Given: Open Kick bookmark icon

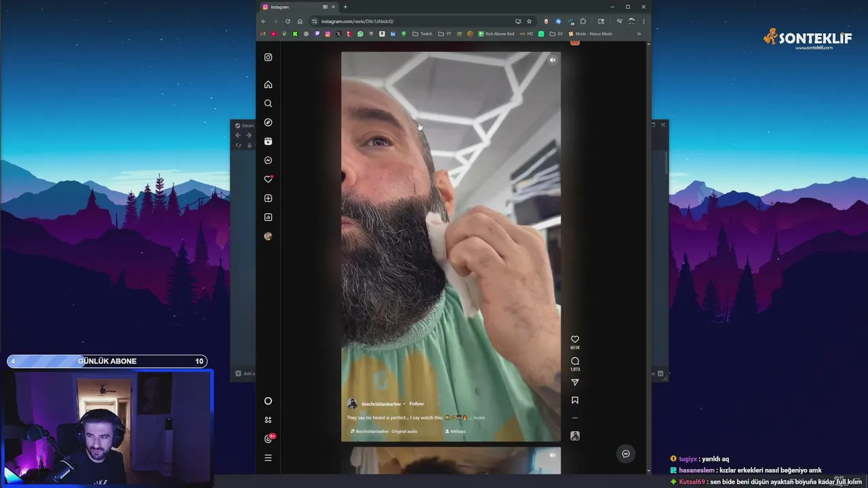Looking at the screenshot, I should [x=295, y=34].
